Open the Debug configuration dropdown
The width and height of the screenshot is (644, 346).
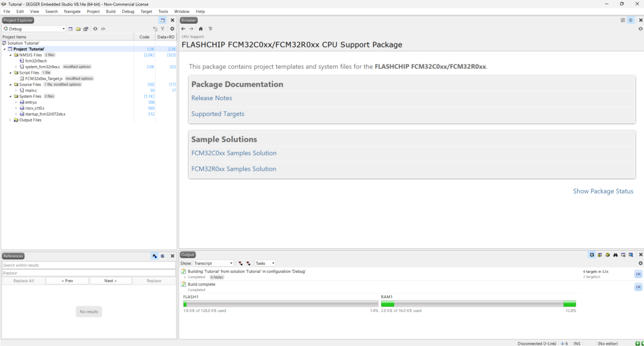[33, 29]
